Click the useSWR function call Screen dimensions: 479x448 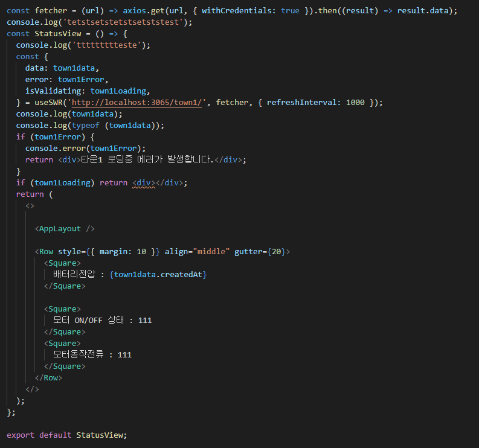tap(48, 102)
